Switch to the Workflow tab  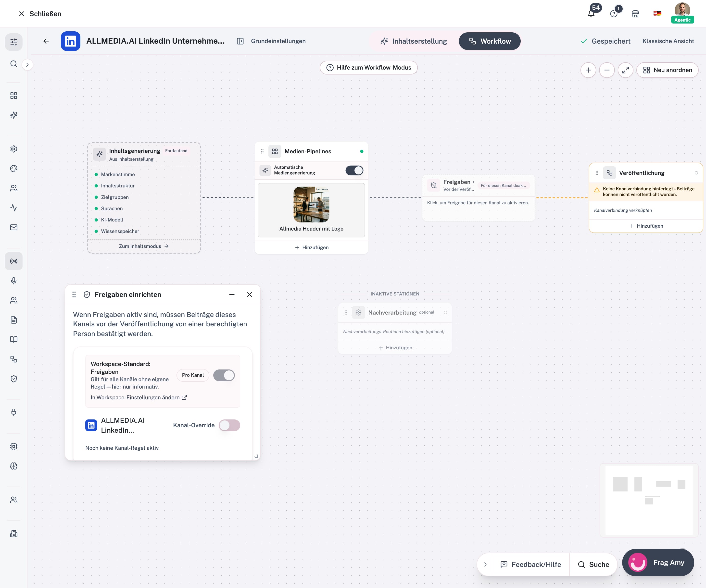click(490, 41)
